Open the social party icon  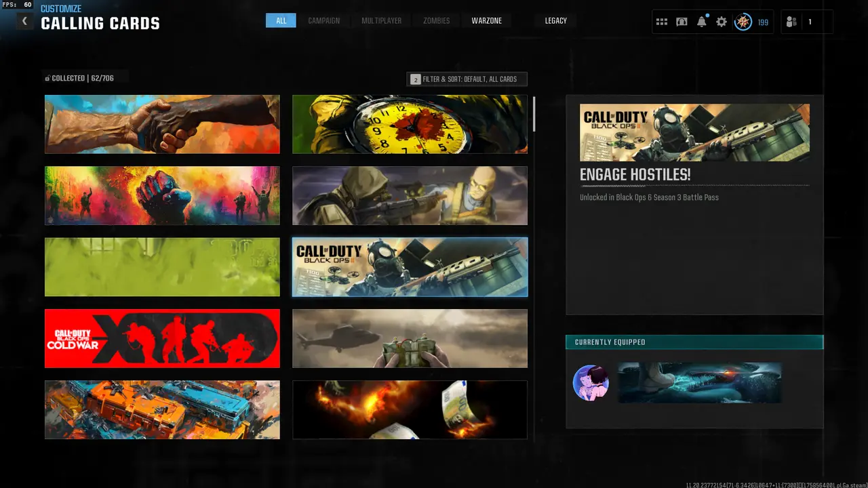[x=791, y=22]
